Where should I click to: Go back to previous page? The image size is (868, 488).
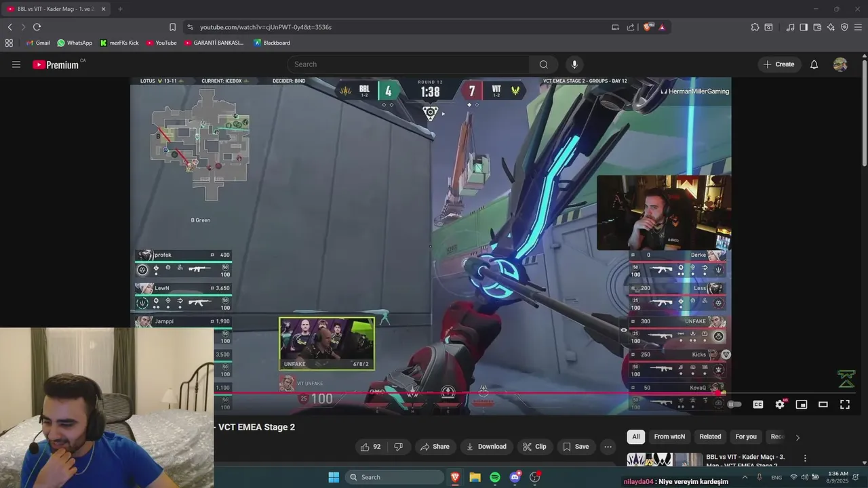click(9, 27)
